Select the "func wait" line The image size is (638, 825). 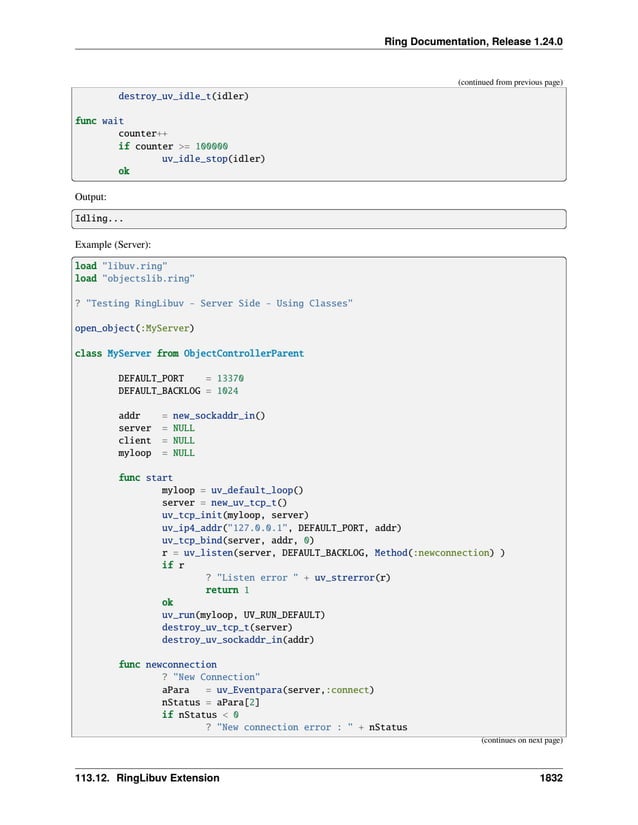(x=99, y=121)
